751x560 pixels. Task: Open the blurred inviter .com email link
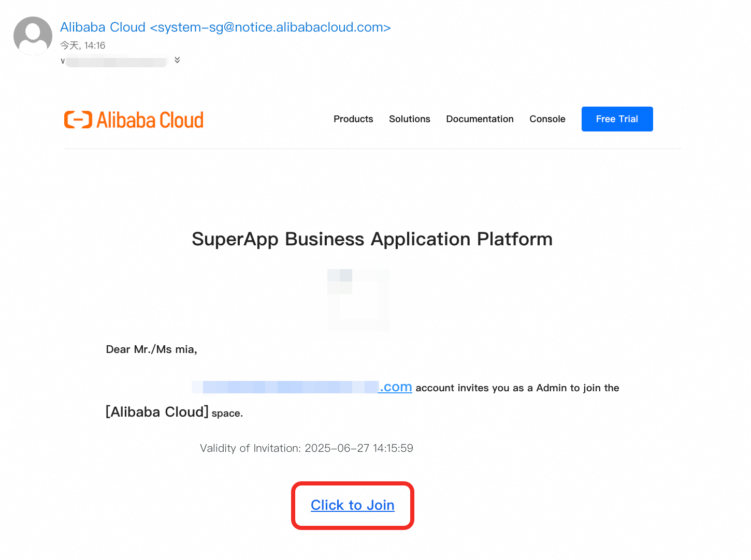302,387
